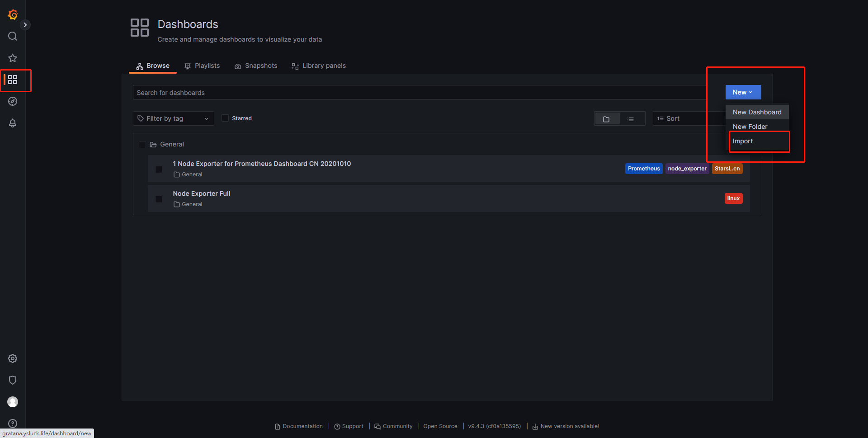Open the Explore compass icon

[x=13, y=101]
